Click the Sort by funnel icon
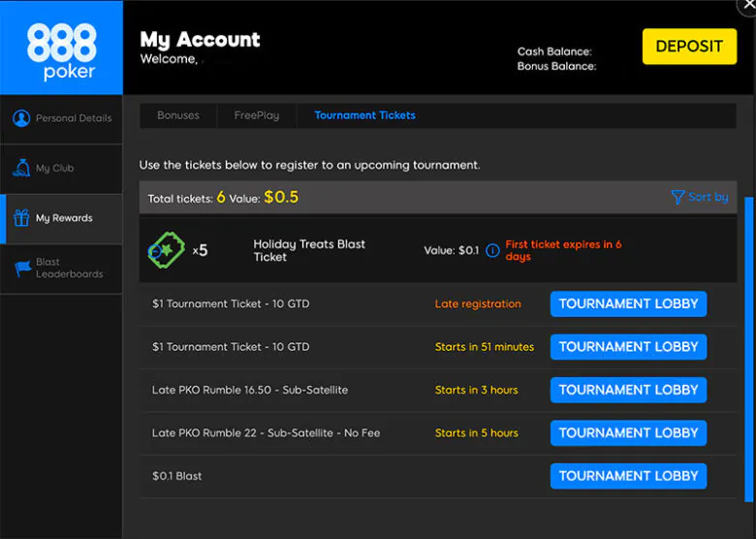The height and width of the screenshot is (539, 756). pos(677,197)
